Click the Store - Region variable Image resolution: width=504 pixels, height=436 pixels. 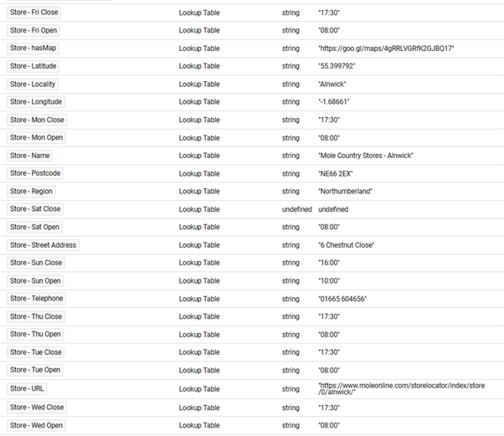tap(33, 191)
